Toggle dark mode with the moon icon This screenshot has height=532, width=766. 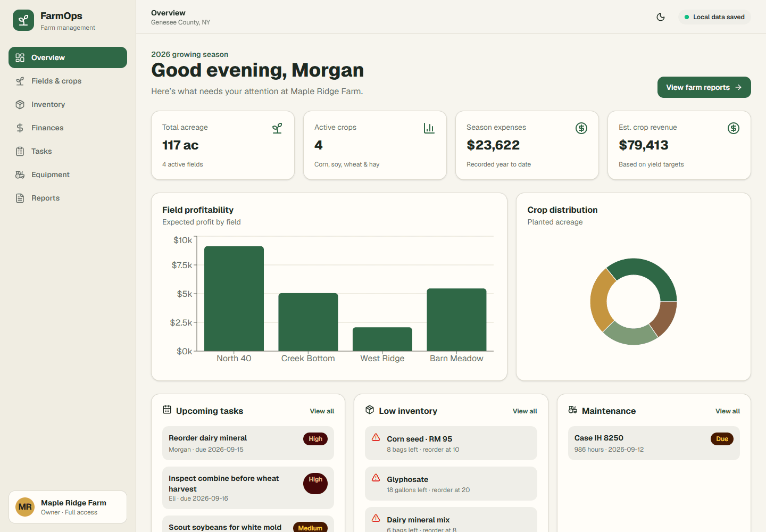coord(661,17)
